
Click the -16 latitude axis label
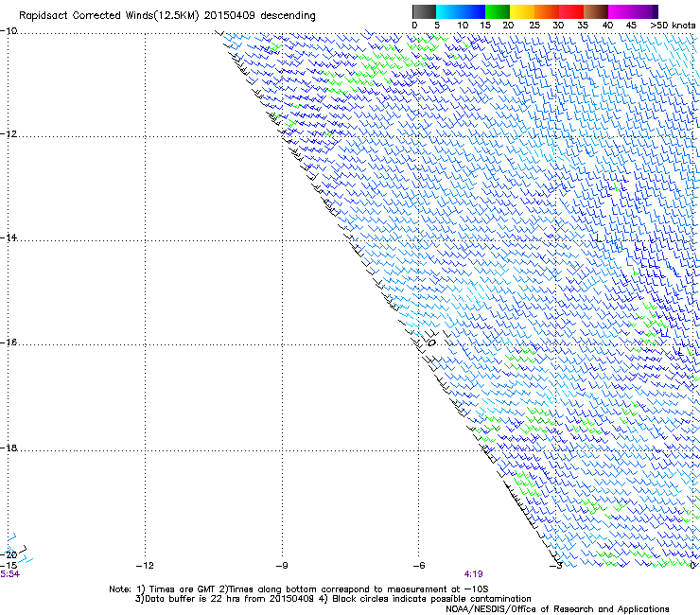[x=9, y=343]
